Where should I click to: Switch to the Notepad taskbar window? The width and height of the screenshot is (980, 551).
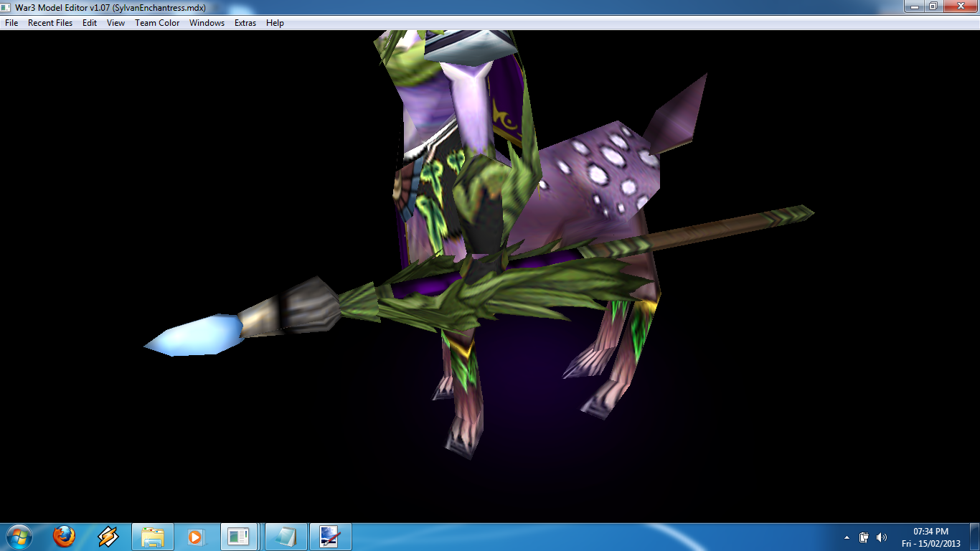pyautogui.click(x=286, y=537)
